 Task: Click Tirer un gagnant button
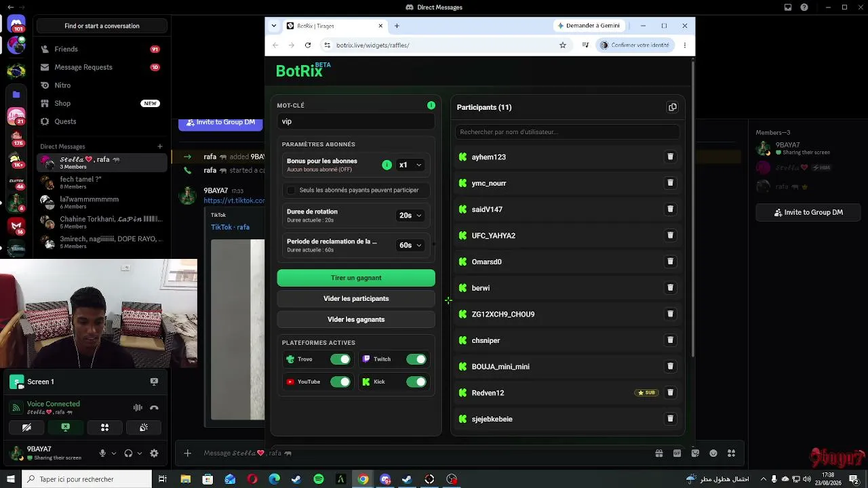click(356, 278)
